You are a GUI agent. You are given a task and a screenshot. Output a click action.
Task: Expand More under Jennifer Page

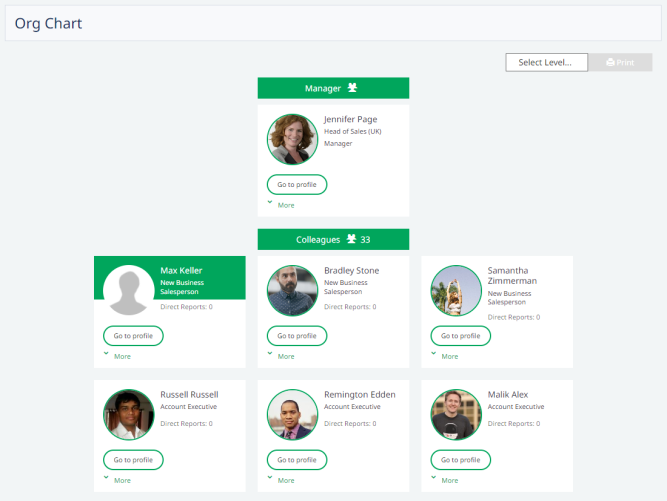click(285, 205)
